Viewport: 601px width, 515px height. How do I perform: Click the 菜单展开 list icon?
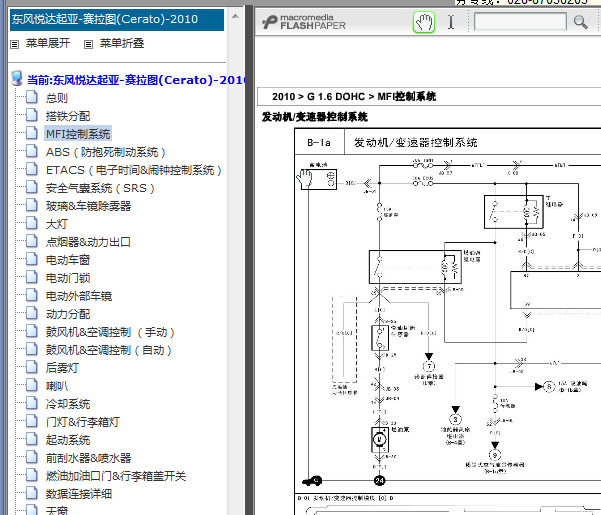point(15,44)
